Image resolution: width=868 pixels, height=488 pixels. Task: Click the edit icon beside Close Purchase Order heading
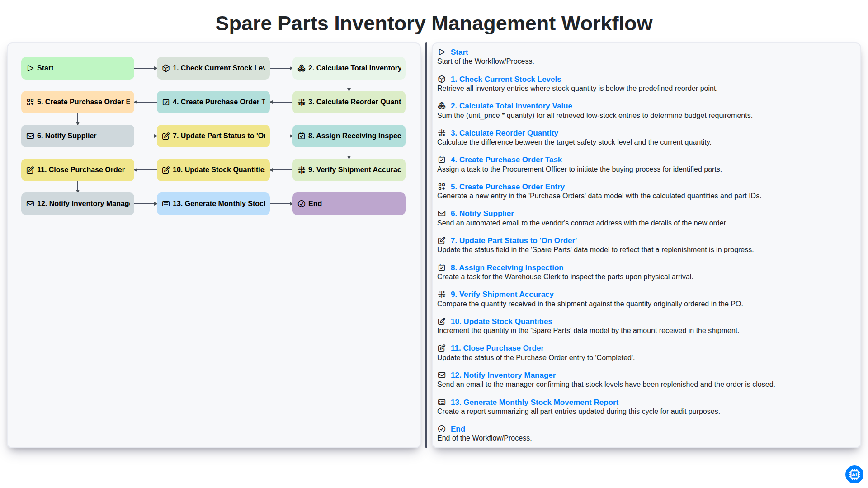[442, 348]
